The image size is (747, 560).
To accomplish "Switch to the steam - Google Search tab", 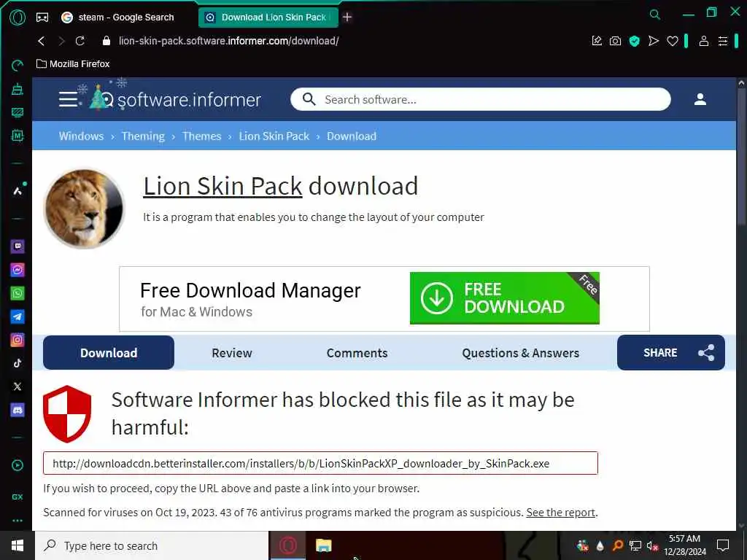I will point(117,17).
